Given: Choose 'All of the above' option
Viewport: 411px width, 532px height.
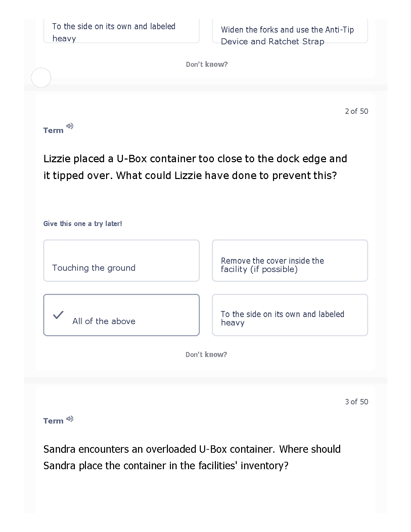Looking at the screenshot, I should 122,315.
